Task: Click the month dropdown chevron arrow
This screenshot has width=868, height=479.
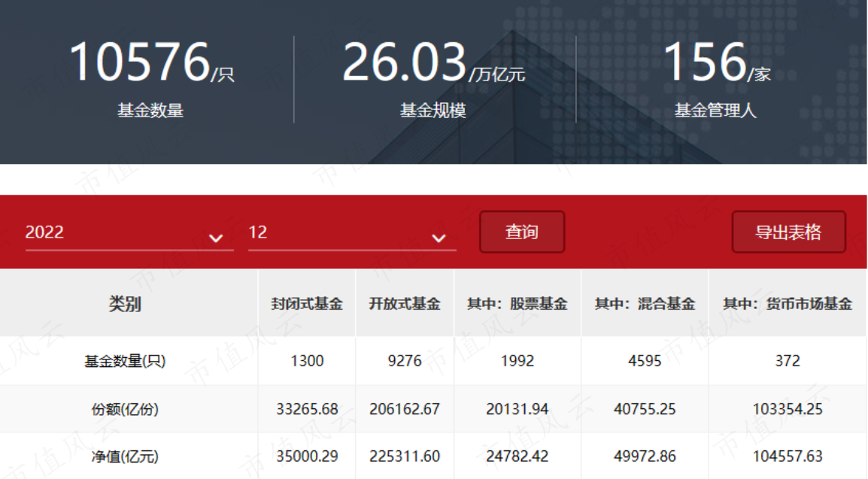Action: point(439,238)
